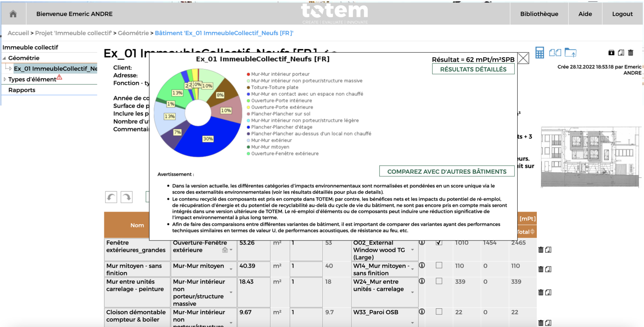
Task: Duplicate the Mur mitoyen - sans finition row
Action: click(548, 269)
